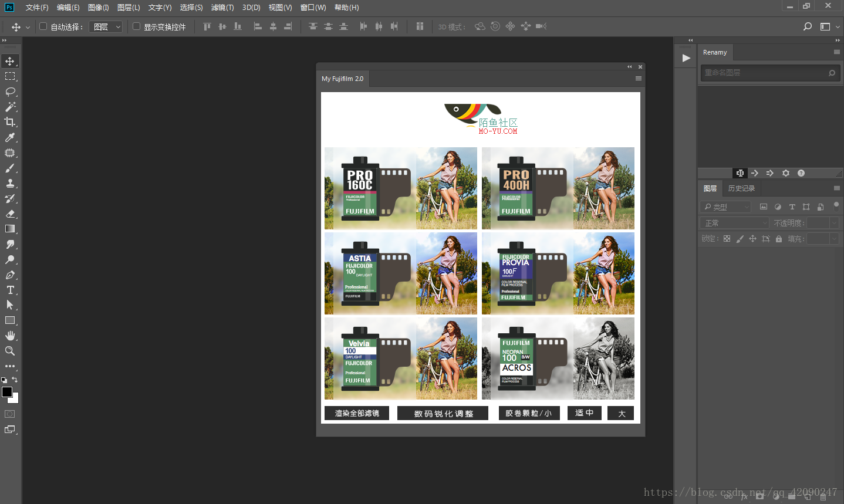
Task: Click the Renamy panel play button
Action: [x=686, y=58]
